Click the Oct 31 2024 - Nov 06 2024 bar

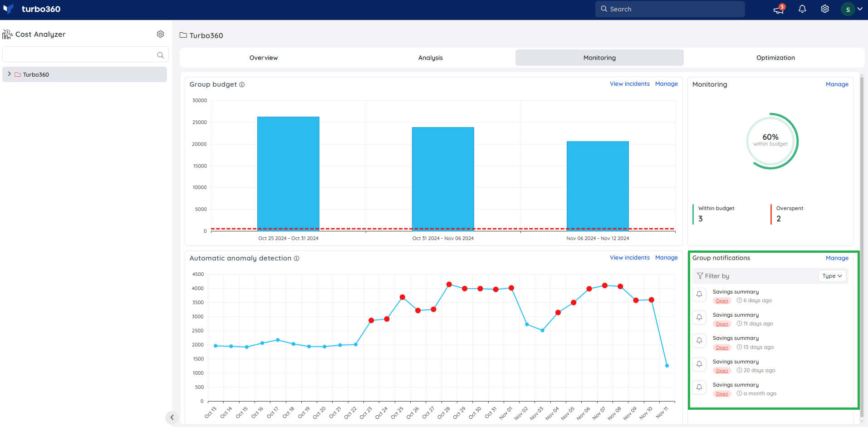click(x=443, y=179)
